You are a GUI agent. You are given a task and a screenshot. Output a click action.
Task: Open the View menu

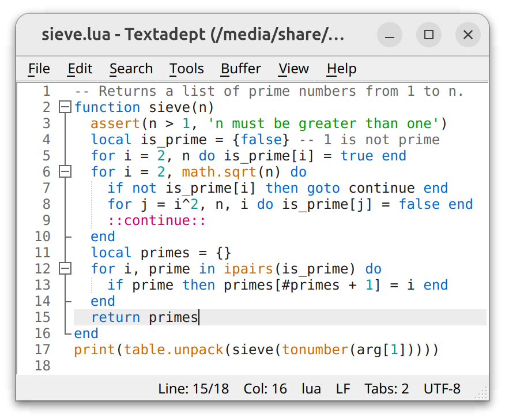294,69
